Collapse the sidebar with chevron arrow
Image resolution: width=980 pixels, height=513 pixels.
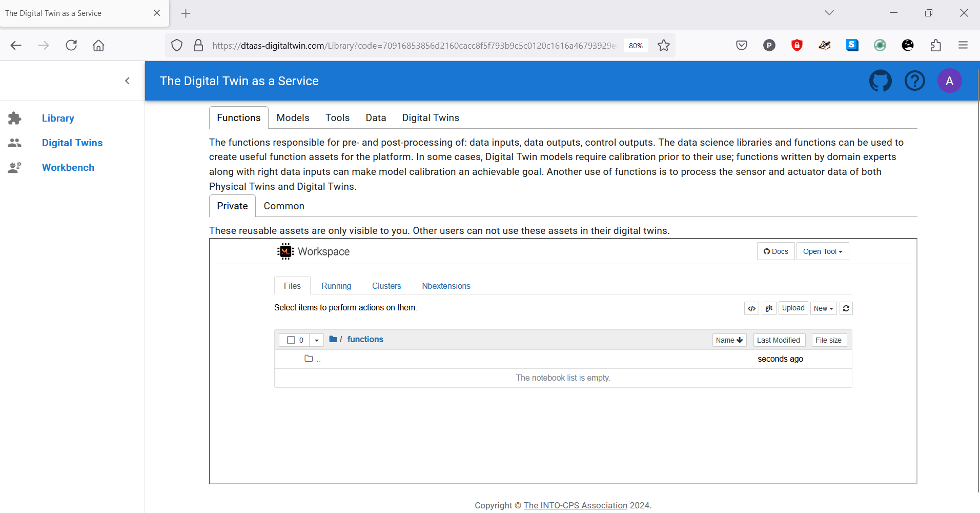click(127, 81)
